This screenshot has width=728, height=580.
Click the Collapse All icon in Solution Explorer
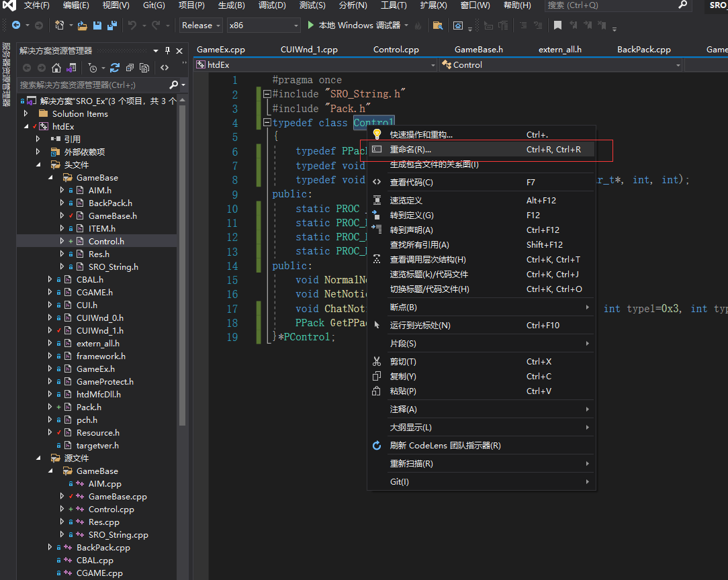129,68
